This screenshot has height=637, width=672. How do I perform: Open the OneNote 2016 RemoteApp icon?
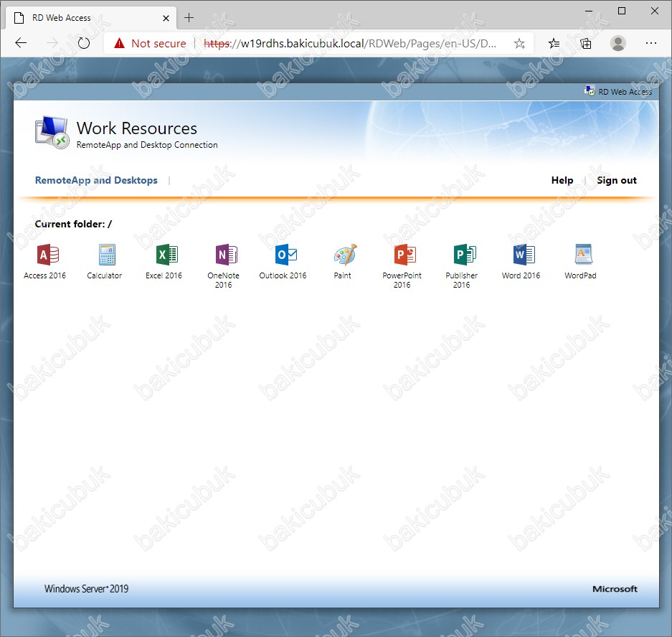(x=227, y=255)
